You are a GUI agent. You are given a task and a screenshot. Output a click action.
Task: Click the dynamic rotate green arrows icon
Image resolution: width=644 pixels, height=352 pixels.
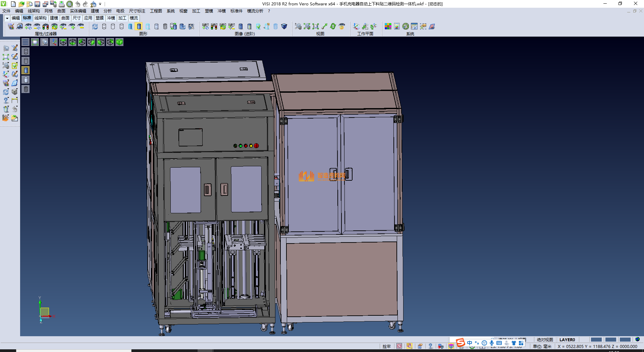pyautogui.click(x=333, y=26)
